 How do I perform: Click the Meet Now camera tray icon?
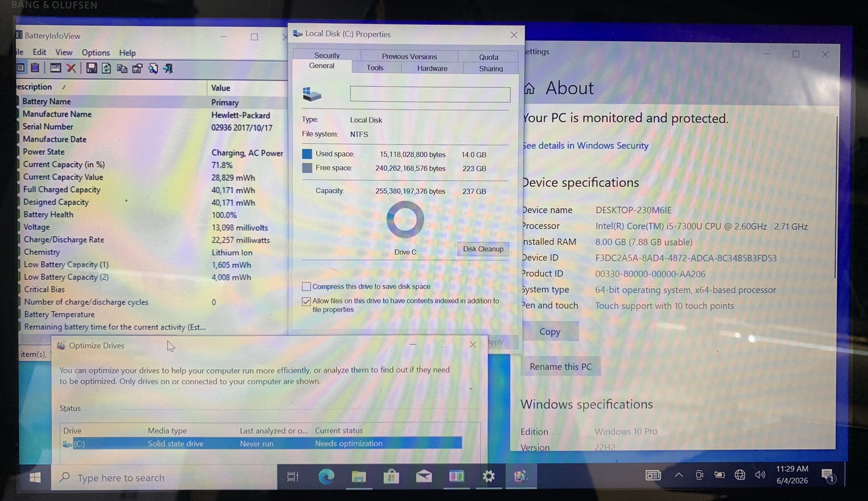click(699, 475)
